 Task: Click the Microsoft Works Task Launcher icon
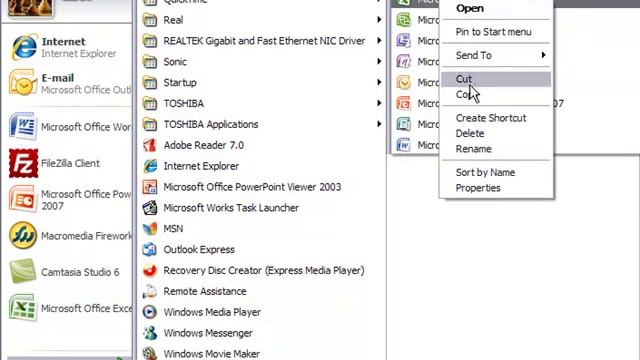150,208
